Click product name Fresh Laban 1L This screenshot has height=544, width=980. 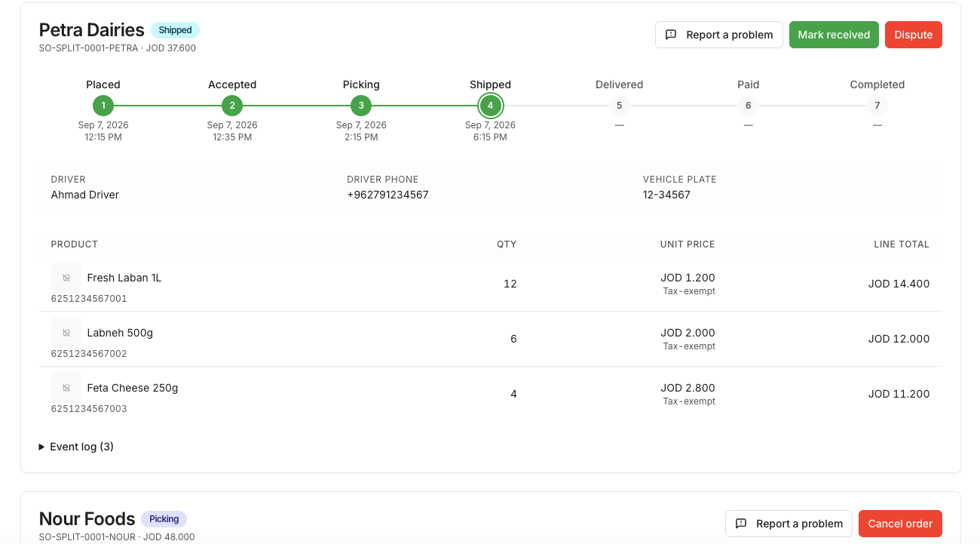coord(124,278)
